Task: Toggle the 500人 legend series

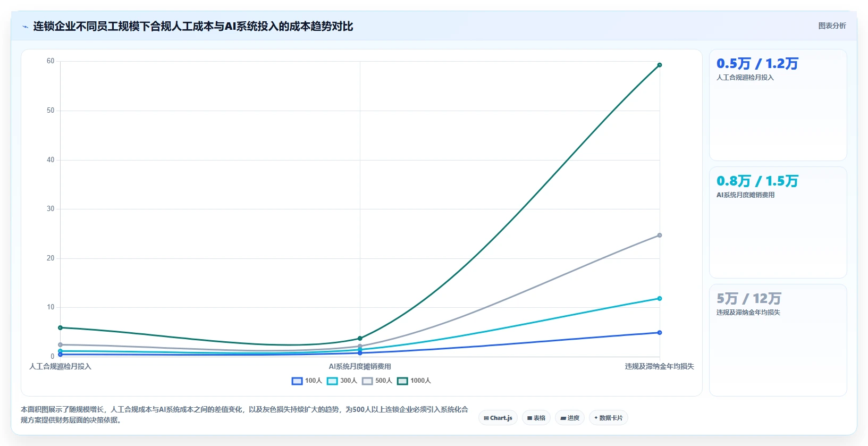Action: pyautogui.click(x=377, y=381)
